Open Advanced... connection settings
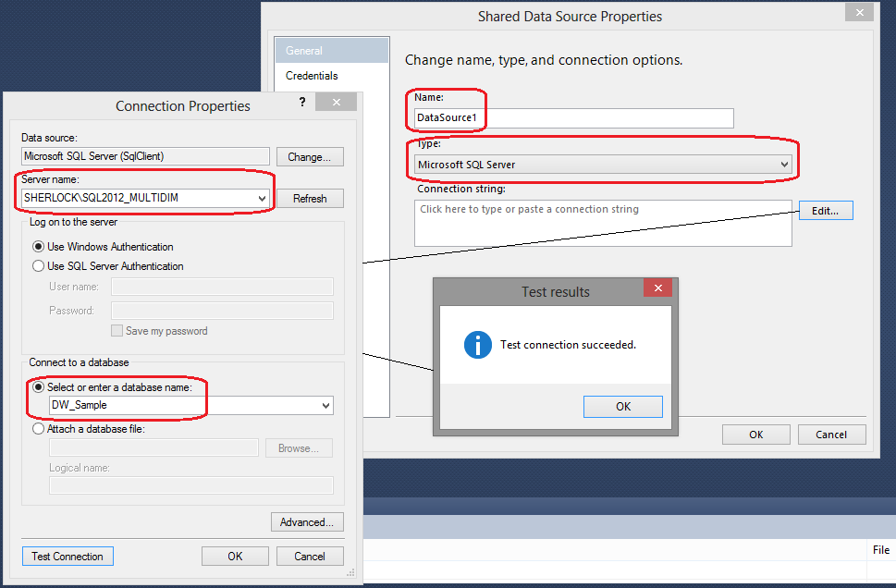Screen dimensions: 896x588 tap(307, 521)
